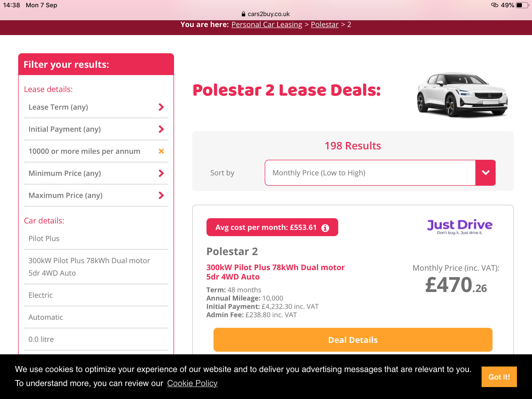Open the Sort by dropdown arrow

485,173
